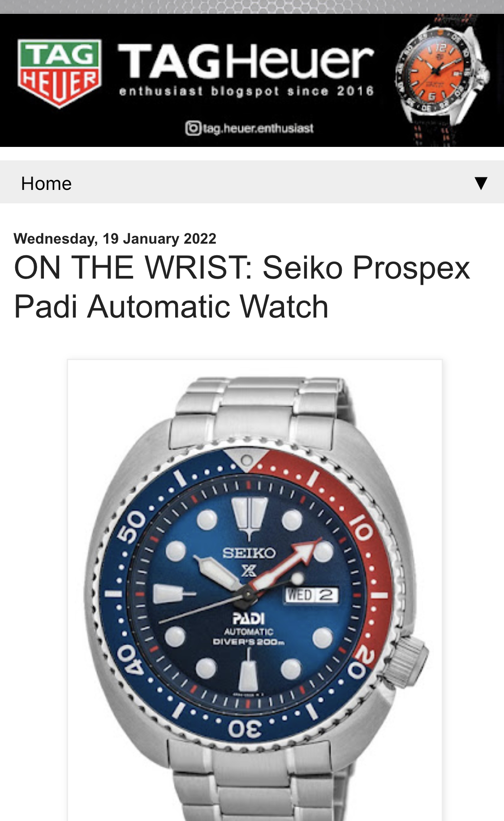Open the Seiko Prospex Padi post title
504x821 pixels.
[x=242, y=287]
